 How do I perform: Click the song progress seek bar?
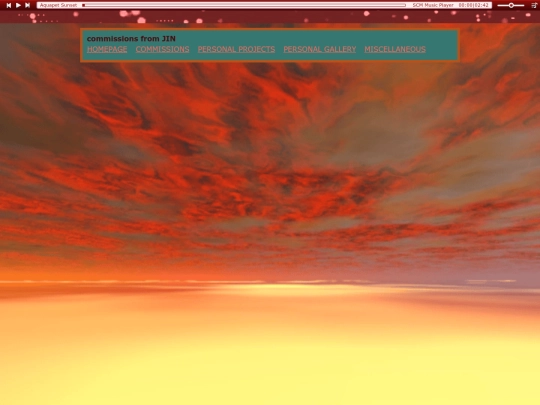(244, 5)
